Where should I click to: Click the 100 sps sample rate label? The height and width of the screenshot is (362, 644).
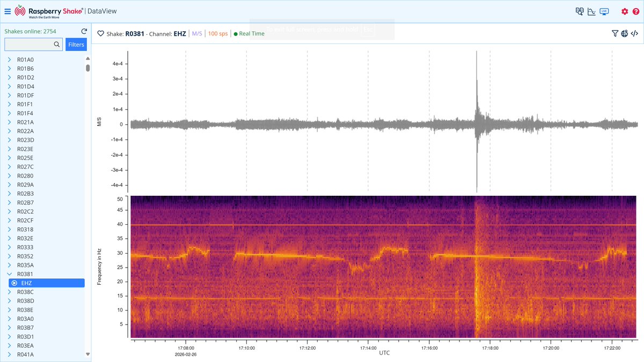pos(217,33)
